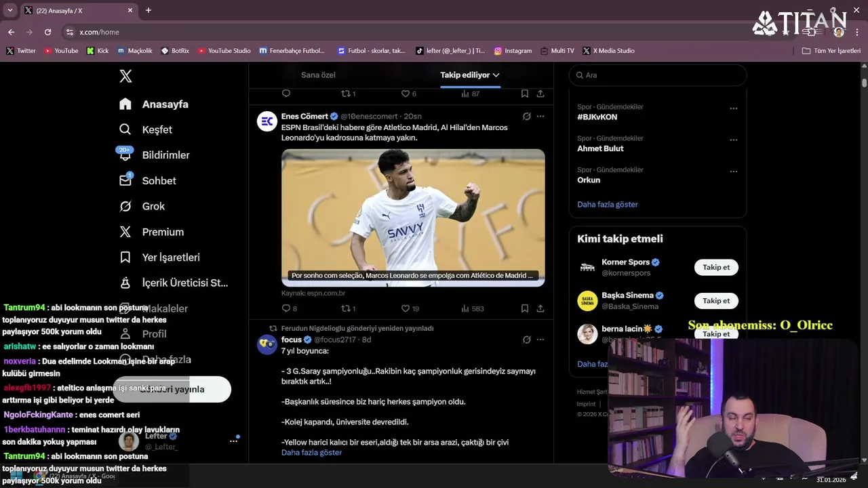Open Imprint footer link

tap(586, 404)
